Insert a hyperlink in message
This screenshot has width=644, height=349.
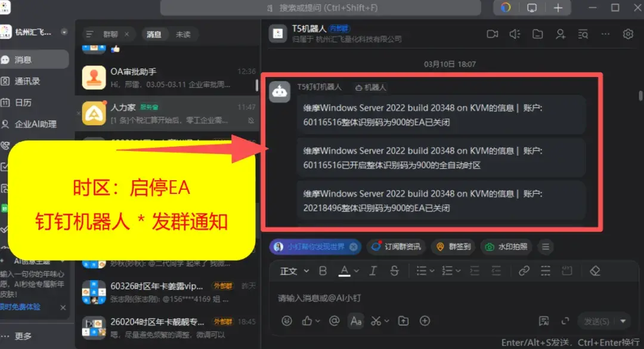click(x=524, y=271)
